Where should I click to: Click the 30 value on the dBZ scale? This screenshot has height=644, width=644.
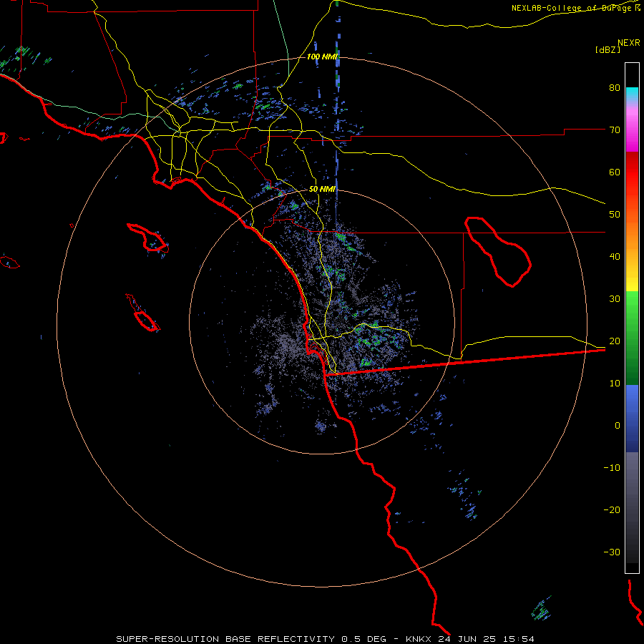coord(615,299)
